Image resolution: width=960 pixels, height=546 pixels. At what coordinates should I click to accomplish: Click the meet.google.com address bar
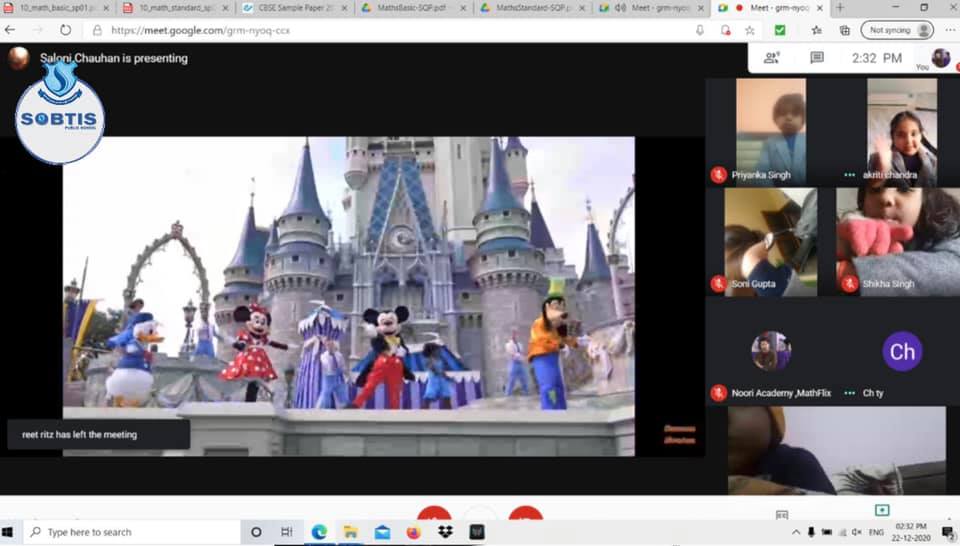(400, 30)
